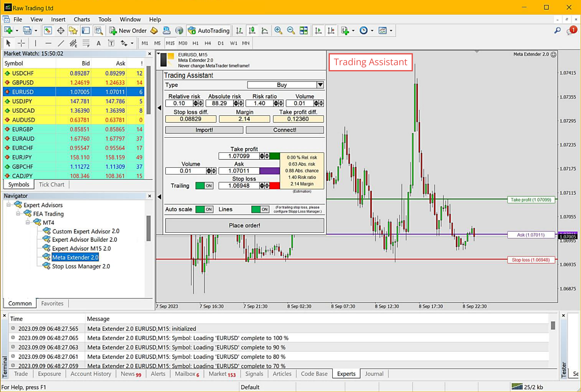The height and width of the screenshot is (392, 581).
Task: Open the Profiles toolbar icon
Action: pyautogui.click(x=27, y=30)
